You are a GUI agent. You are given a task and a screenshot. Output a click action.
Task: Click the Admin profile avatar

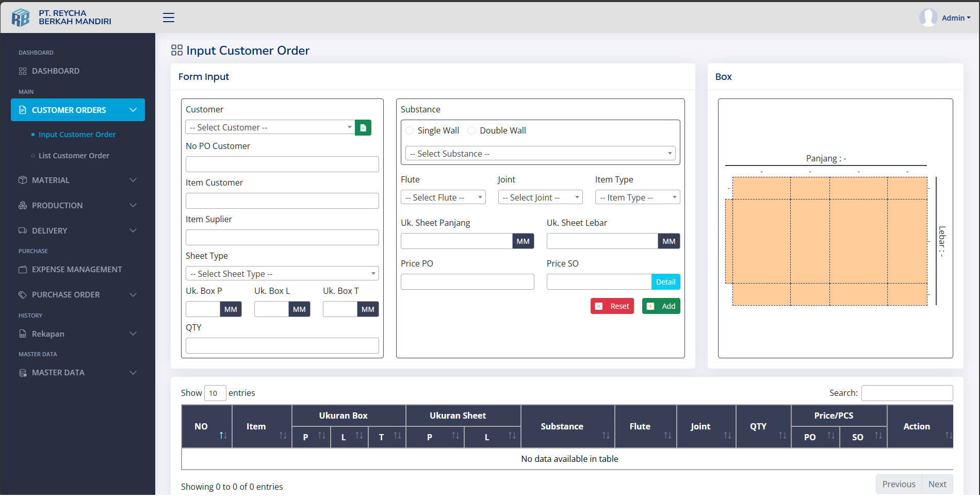point(928,18)
